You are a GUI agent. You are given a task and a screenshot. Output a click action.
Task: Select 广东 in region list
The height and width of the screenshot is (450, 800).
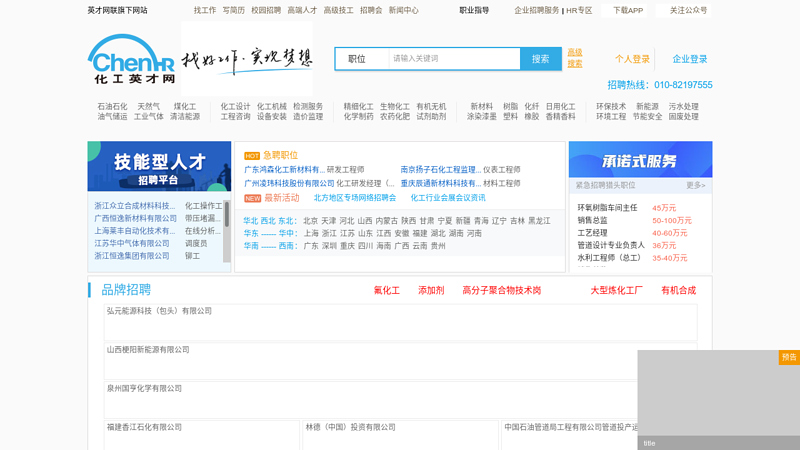click(311, 246)
